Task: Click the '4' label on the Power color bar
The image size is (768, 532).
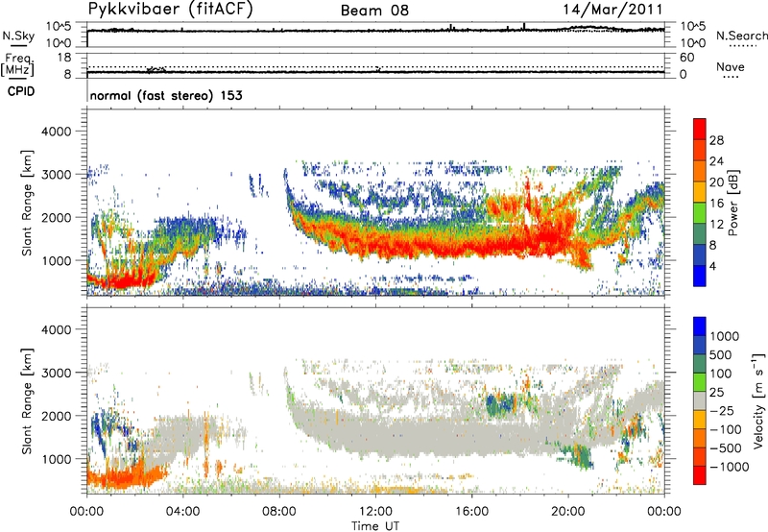Action: pos(712,266)
